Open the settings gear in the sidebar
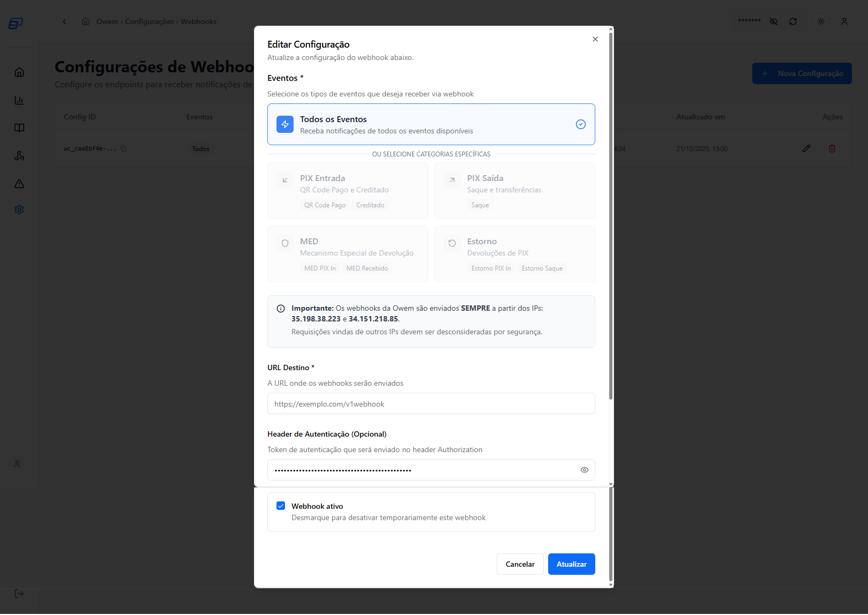The height and width of the screenshot is (615, 868). tap(19, 209)
